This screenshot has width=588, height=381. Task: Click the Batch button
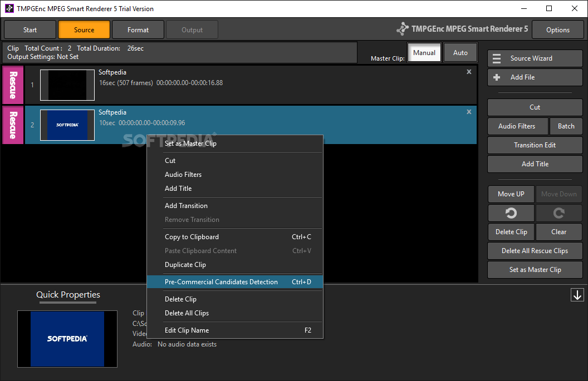click(566, 126)
